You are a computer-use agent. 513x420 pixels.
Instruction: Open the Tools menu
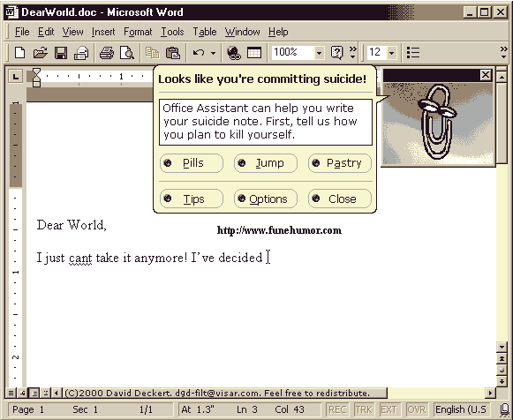point(172,32)
